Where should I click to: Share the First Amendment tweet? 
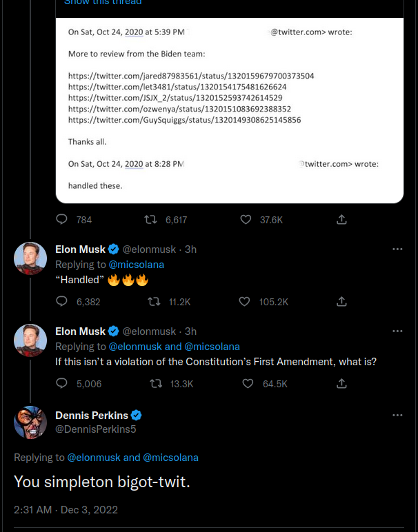pos(341,383)
